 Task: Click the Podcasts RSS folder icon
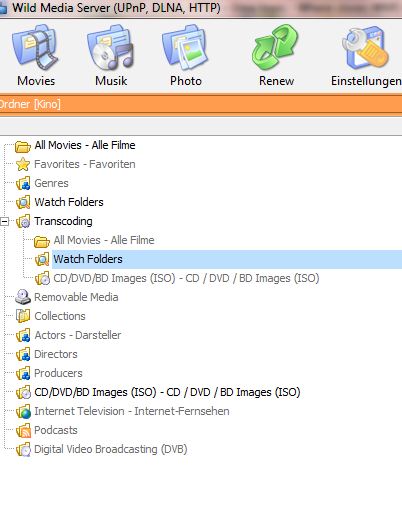tap(23, 430)
